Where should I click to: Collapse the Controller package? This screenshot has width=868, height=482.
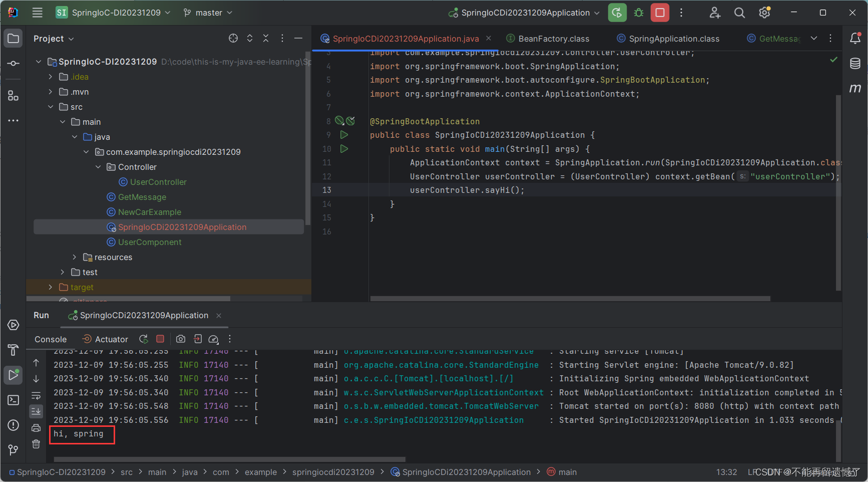[x=98, y=167]
